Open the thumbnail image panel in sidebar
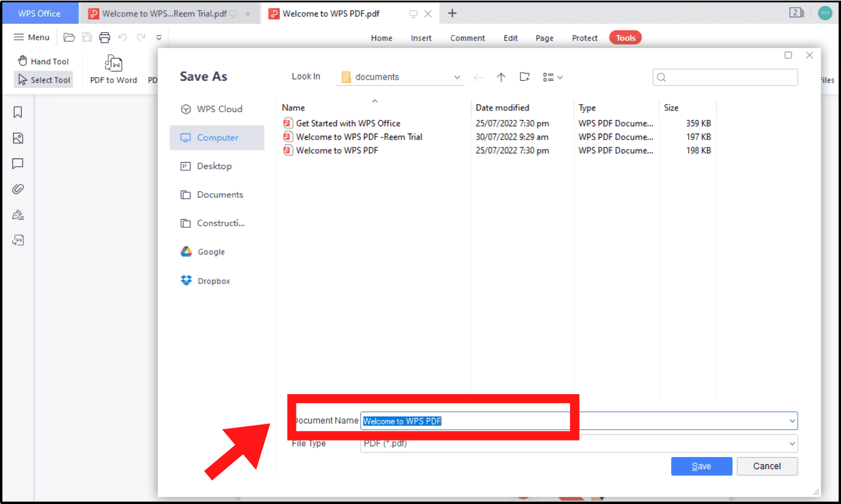 tap(18, 138)
